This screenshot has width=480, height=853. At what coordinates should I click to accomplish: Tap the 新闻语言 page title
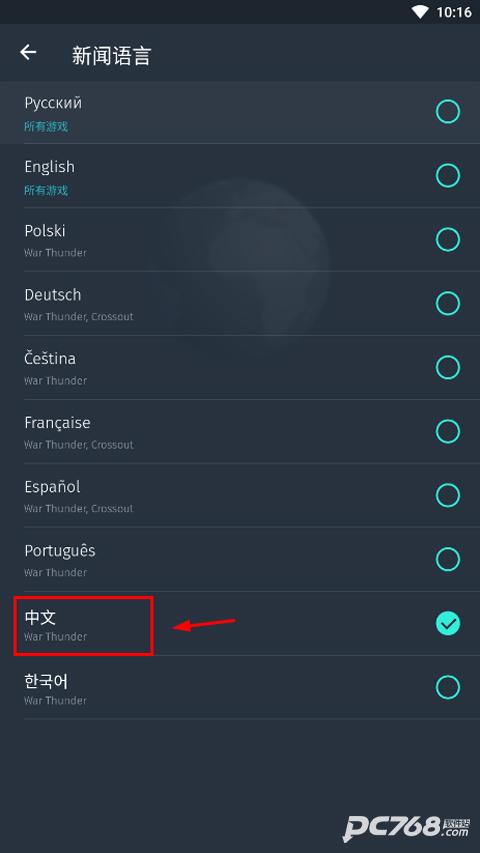point(111,56)
